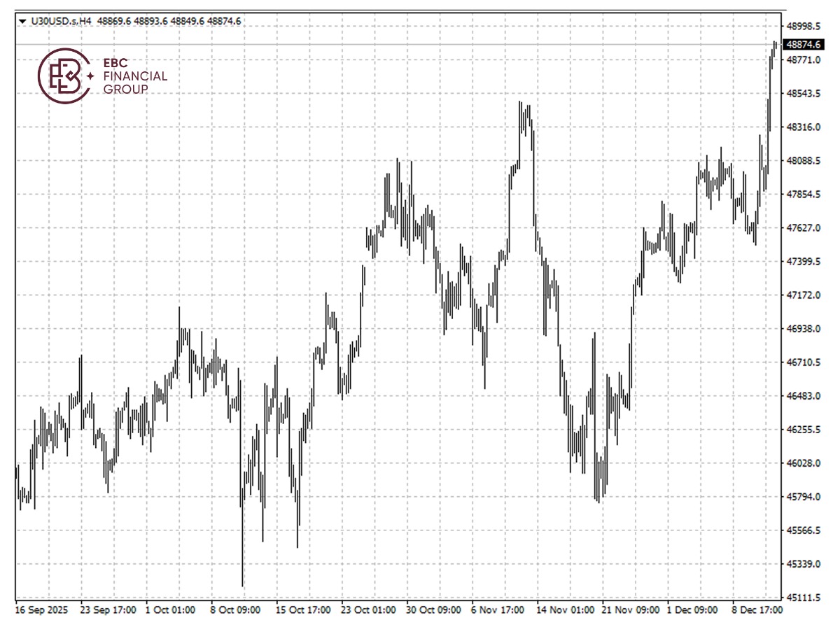The image size is (840, 627).
Task: Click the OHLC values in chart header
Action: pyautogui.click(x=169, y=22)
